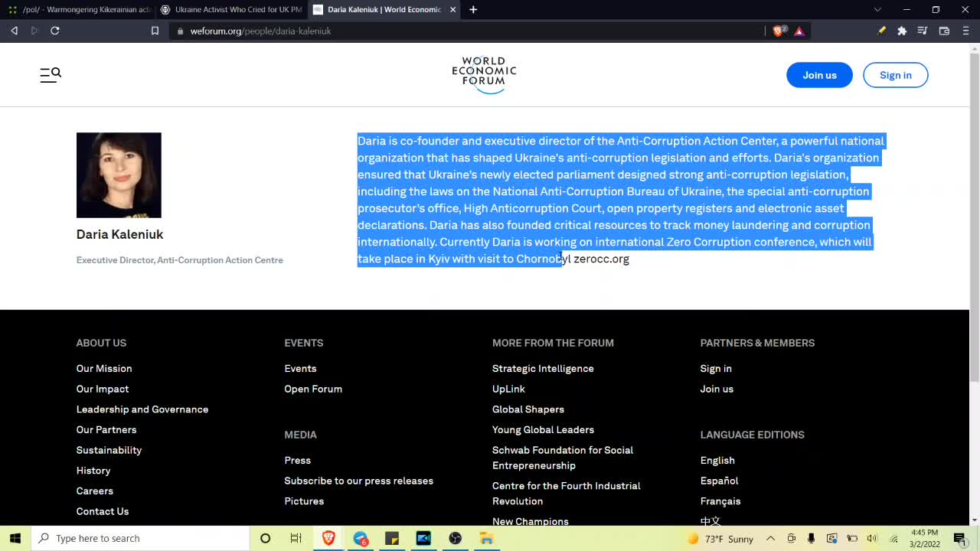
Task: Open Daria Kaleniuk's profile photo
Action: (119, 175)
